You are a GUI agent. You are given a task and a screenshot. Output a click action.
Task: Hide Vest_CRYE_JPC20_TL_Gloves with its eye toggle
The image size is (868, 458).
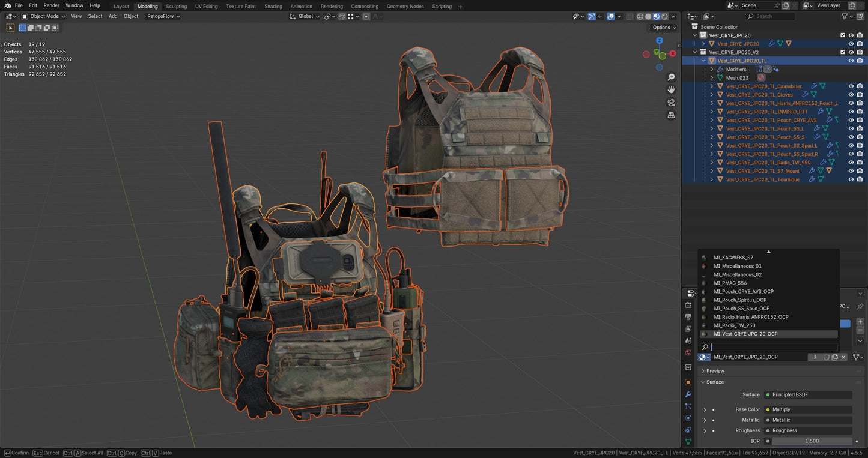click(851, 94)
